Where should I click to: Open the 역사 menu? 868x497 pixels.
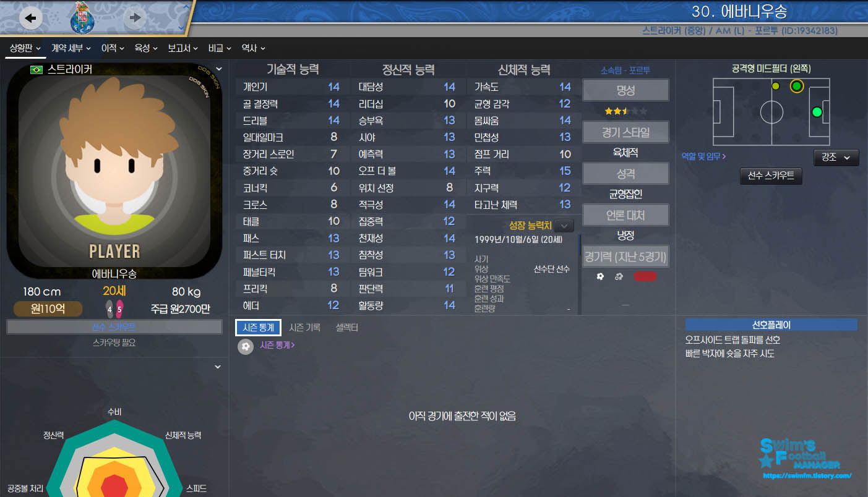[253, 48]
